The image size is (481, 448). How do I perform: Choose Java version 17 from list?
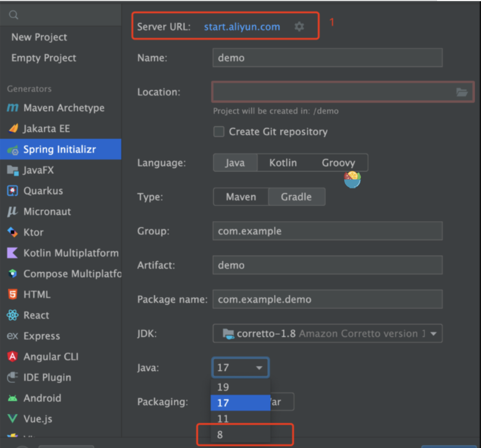[x=240, y=402]
